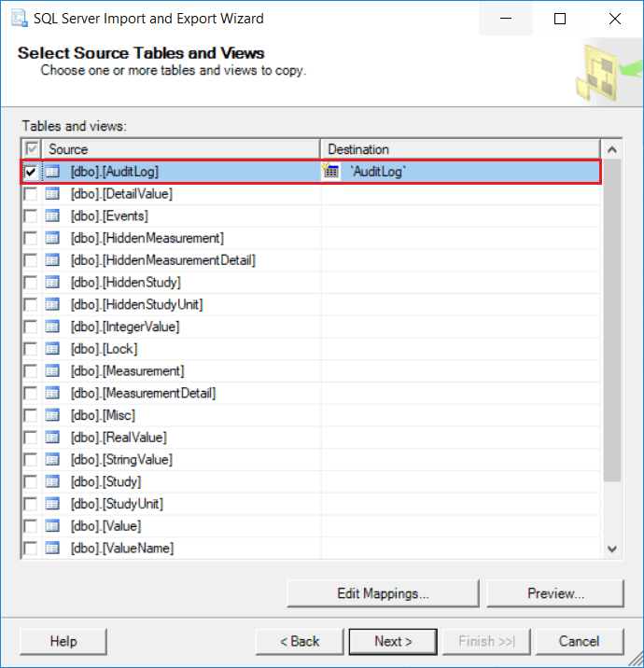The width and height of the screenshot is (644, 668).
Task: Check the [dbo].[Events] checkbox
Action: [x=31, y=216]
